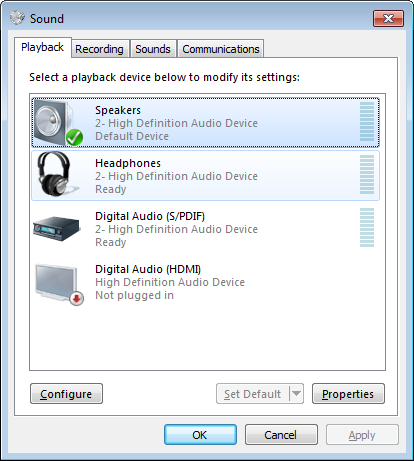
Task: Click '2- High Definition Audio Device' under Speakers
Action: pyautogui.click(x=176, y=123)
